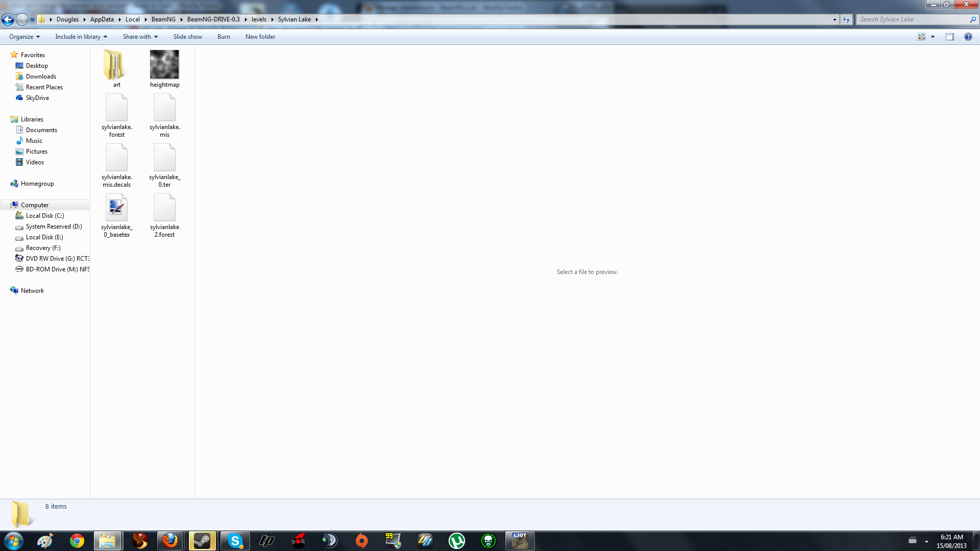Image resolution: width=980 pixels, height=551 pixels.
Task: Open Skype from taskbar
Action: click(235, 541)
